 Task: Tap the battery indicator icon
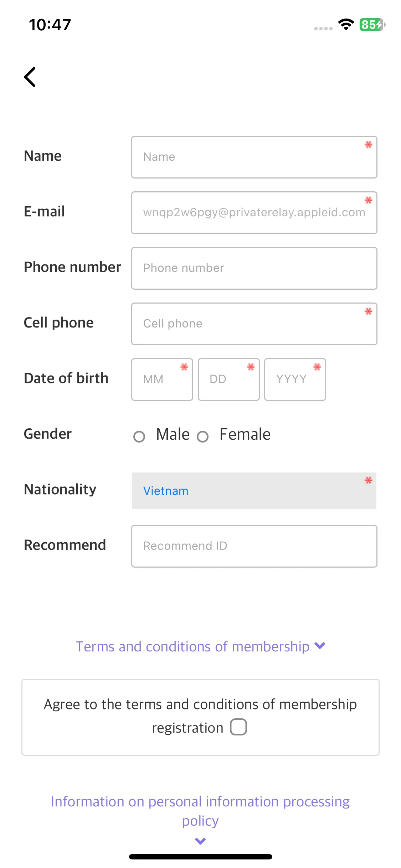click(372, 25)
